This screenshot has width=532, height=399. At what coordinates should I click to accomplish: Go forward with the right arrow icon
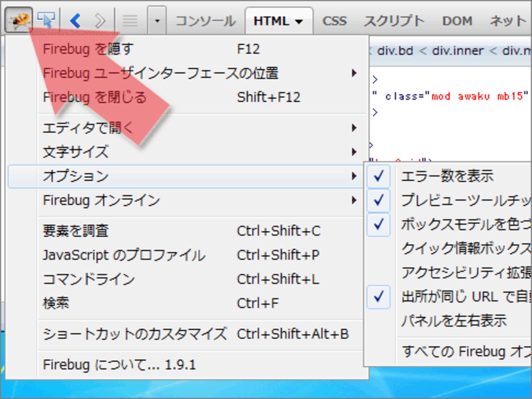pyautogui.click(x=100, y=20)
